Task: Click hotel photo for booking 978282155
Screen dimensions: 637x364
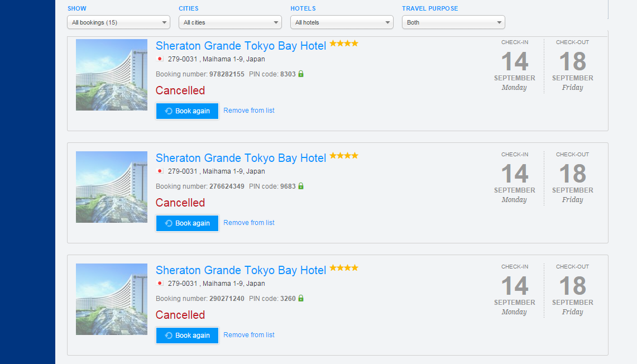Action: pos(112,75)
